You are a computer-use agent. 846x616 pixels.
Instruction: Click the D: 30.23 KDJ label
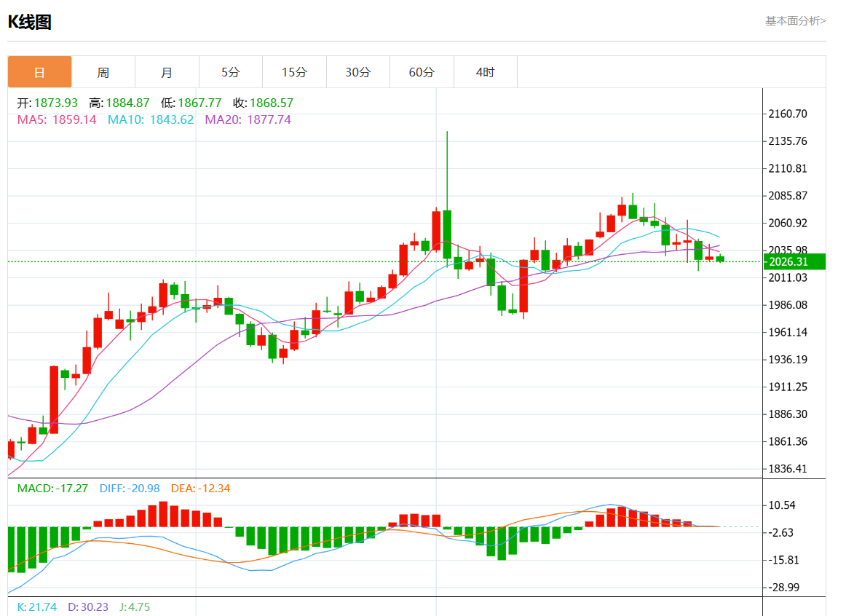pos(88,607)
